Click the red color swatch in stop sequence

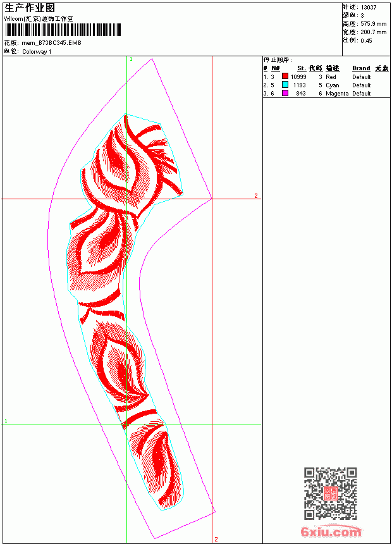[x=285, y=76]
